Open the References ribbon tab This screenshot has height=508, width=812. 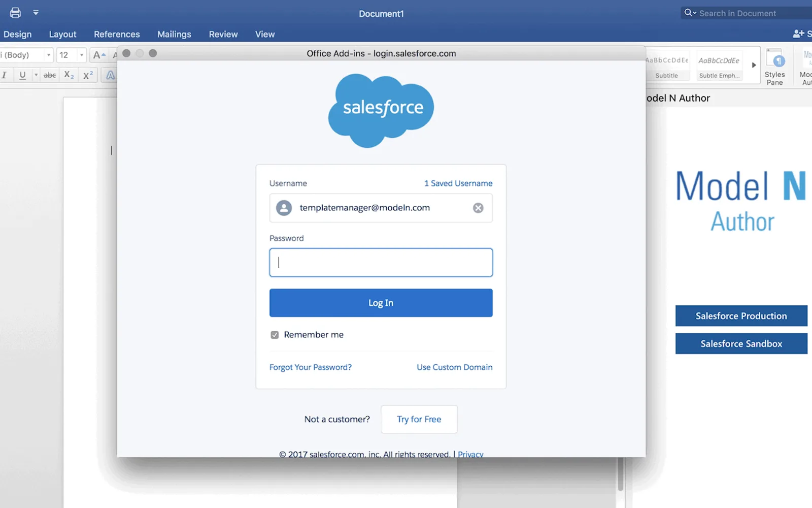pos(117,34)
